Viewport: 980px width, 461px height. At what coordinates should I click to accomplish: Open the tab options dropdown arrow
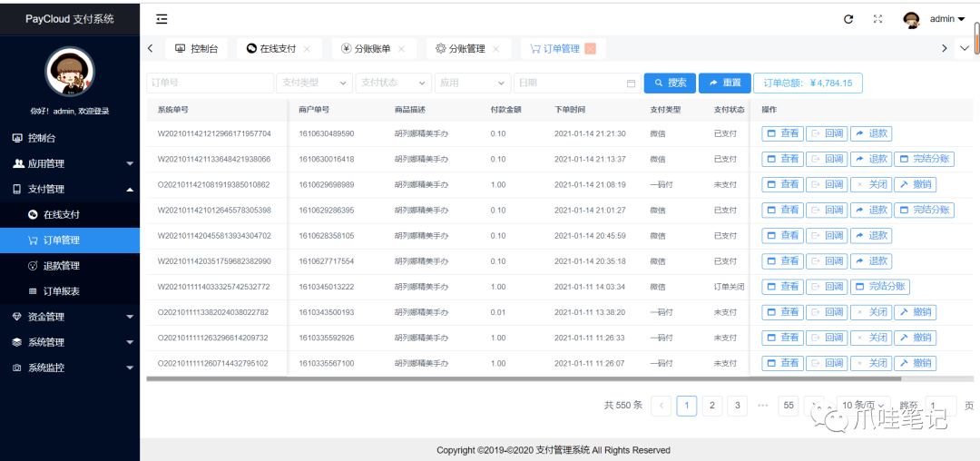(964, 49)
